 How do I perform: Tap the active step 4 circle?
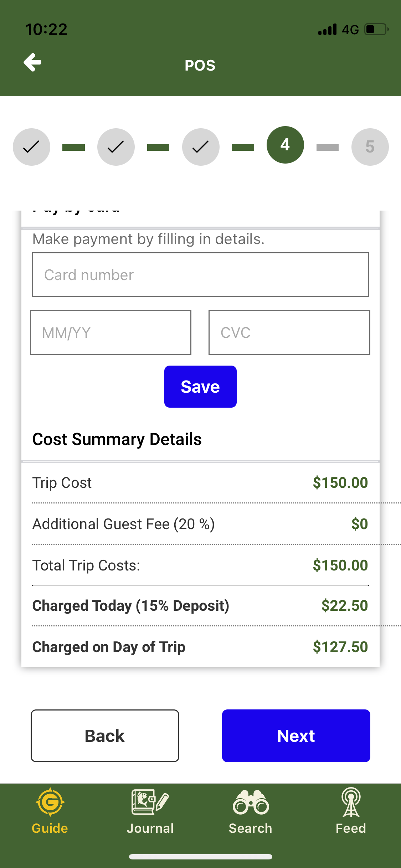point(285,145)
